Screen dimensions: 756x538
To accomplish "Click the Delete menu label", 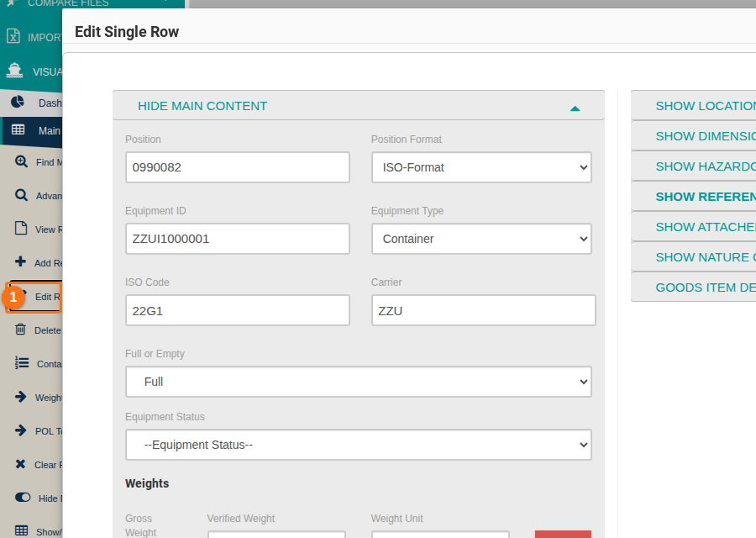I will [x=48, y=330].
